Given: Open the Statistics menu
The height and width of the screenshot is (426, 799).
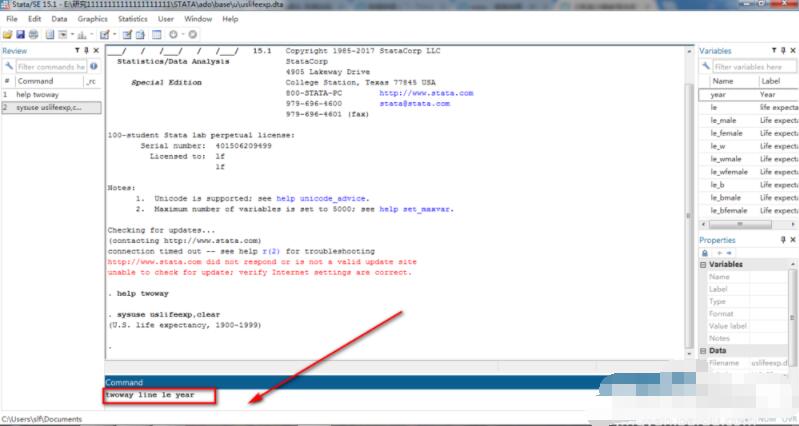Looking at the screenshot, I should [132, 19].
